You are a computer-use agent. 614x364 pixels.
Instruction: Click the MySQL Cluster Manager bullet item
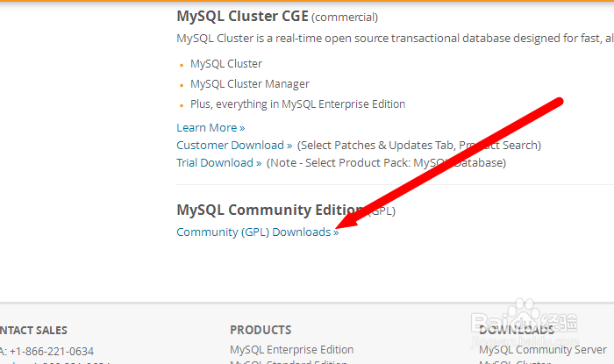[x=250, y=84]
